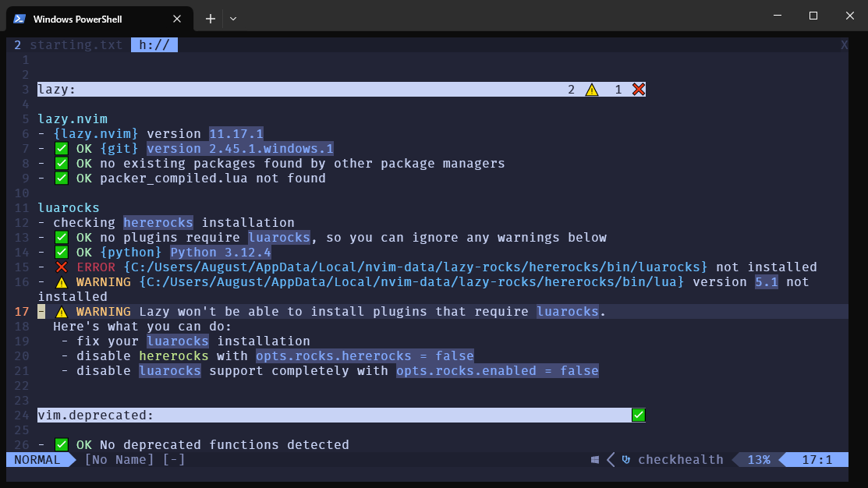Viewport: 868px width, 488px height.
Task: Click the red X error icon in lazy header
Action: click(639, 90)
